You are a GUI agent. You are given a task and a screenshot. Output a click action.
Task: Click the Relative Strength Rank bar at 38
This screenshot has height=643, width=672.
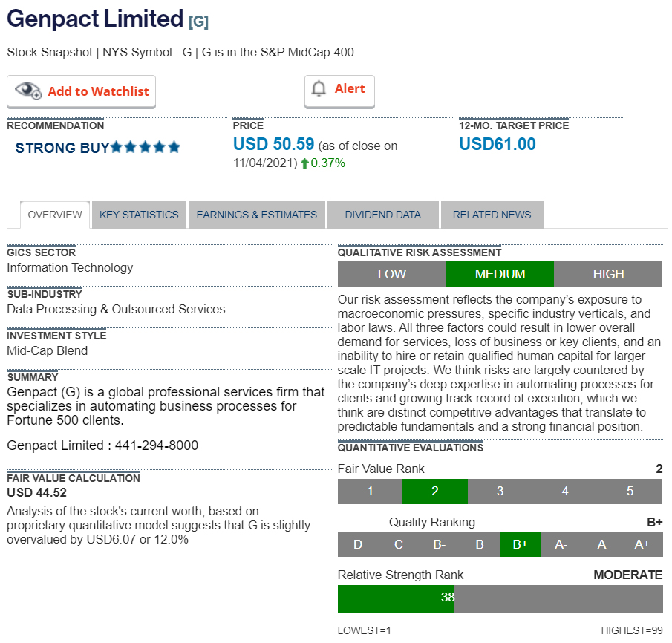point(447,598)
